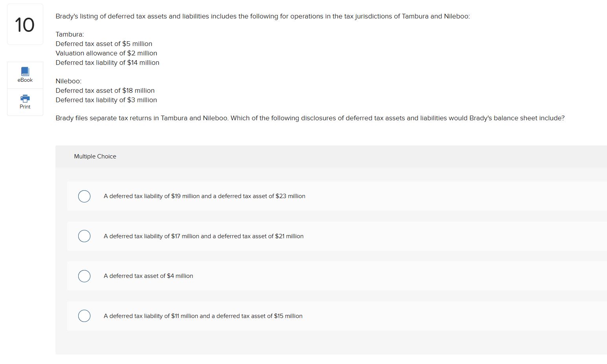Click the eBook text label
This screenshot has height=364, width=607.
25,80
